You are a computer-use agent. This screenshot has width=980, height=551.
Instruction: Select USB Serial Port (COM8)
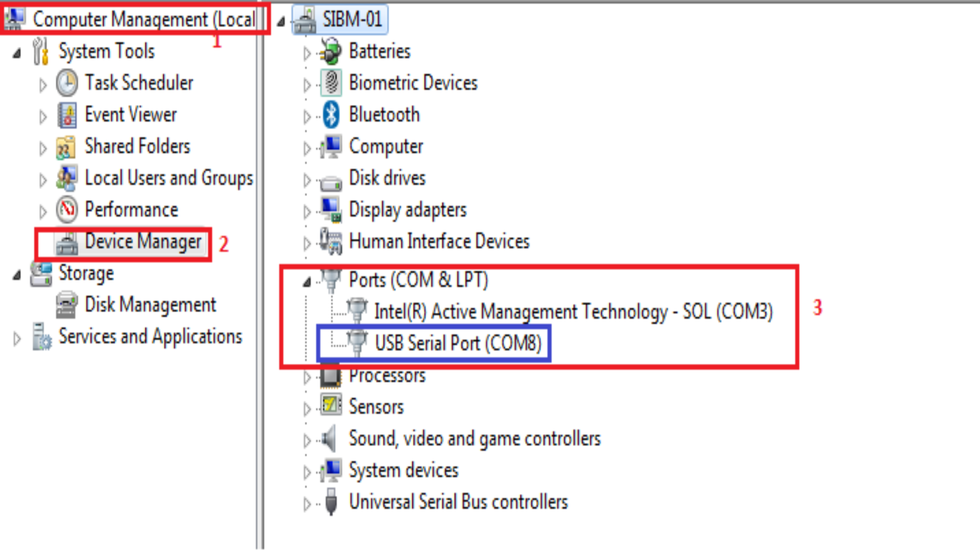tap(457, 343)
